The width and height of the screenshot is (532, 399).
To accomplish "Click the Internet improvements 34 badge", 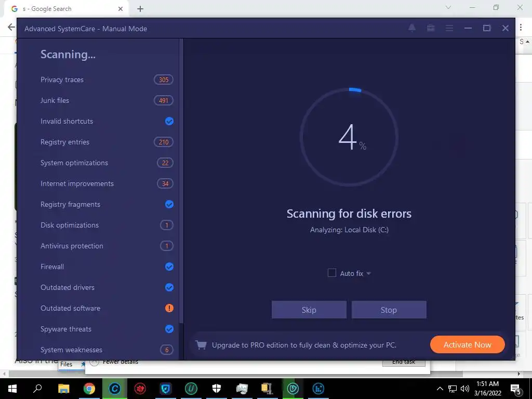I will coord(165,183).
